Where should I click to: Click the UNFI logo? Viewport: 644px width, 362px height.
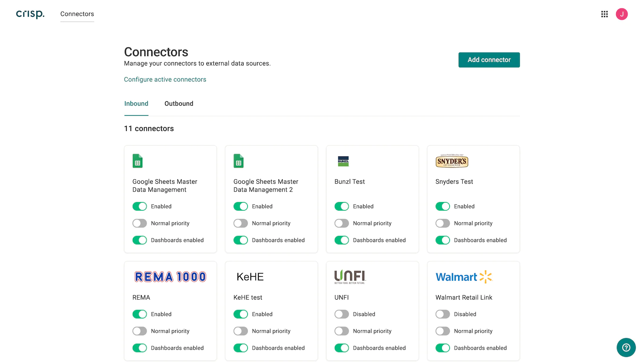pos(350,277)
